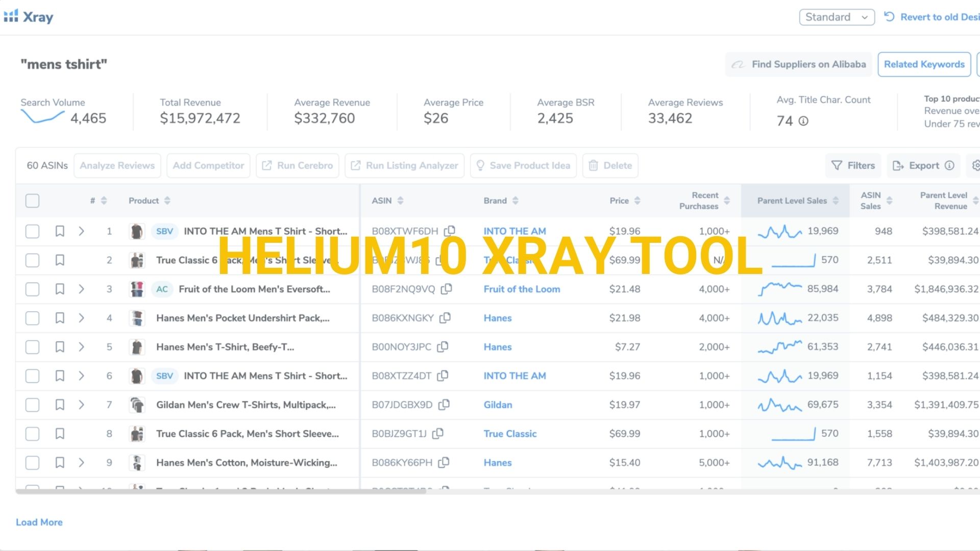Bookmark row 3 Fruit of the Loom
Viewport: 980px width, 551px height.
tap(60, 289)
